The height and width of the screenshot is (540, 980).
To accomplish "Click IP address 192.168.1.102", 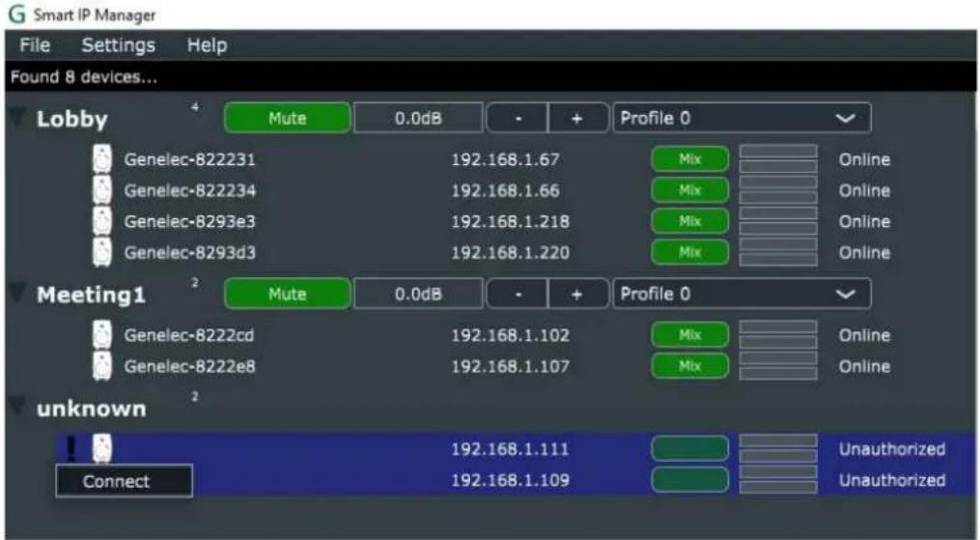I will 511,335.
